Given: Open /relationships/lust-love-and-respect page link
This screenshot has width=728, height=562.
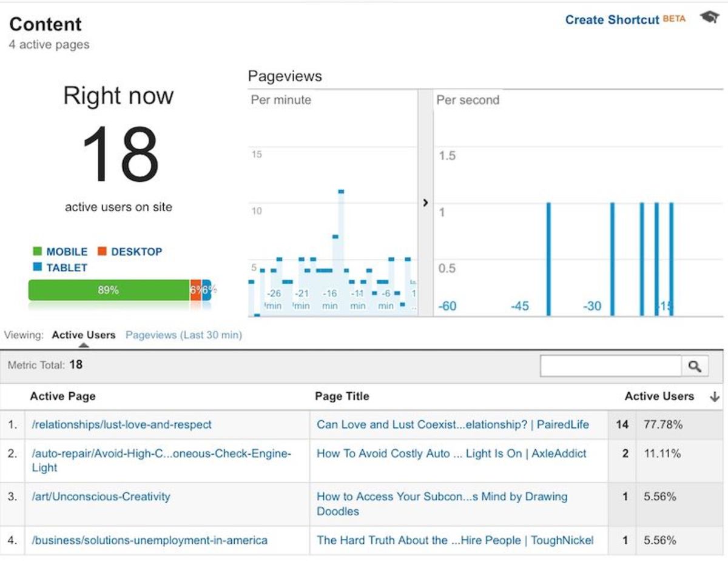Looking at the screenshot, I should (x=122, y=424).
